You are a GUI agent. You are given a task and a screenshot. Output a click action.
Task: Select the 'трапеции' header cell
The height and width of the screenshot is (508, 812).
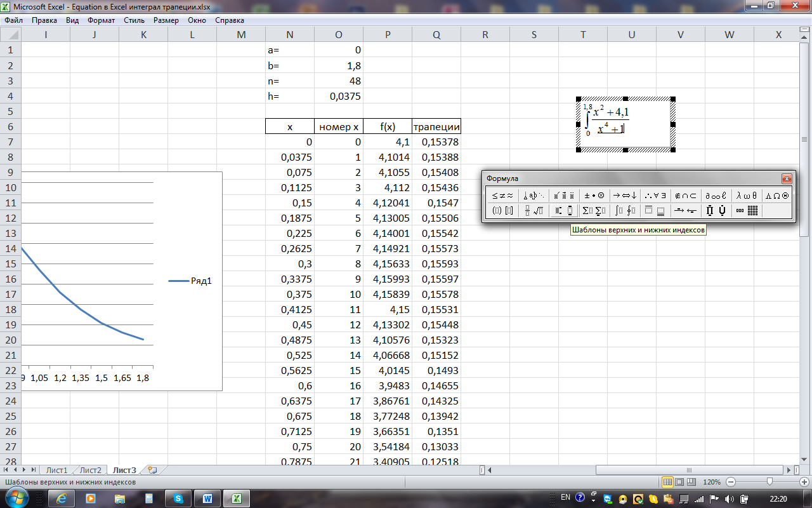coord(436,126)
